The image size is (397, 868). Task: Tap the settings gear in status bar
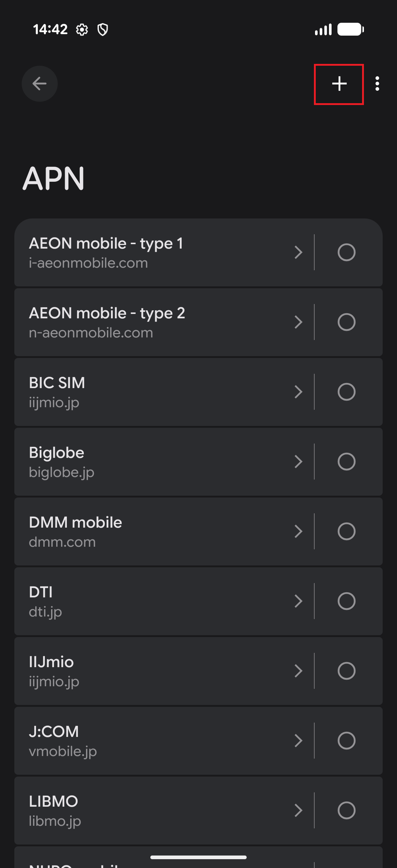[x=82, y=29]
